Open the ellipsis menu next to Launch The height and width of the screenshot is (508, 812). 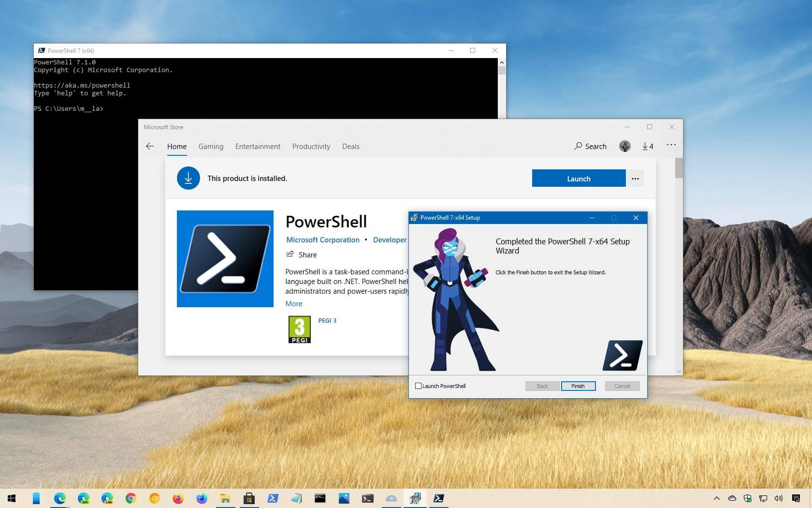635,178
